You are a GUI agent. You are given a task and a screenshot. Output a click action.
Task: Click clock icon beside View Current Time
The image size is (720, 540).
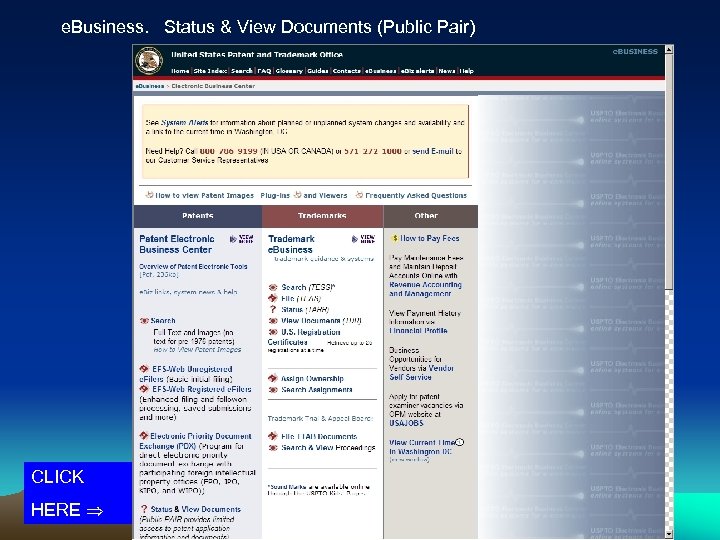(460, 442)
